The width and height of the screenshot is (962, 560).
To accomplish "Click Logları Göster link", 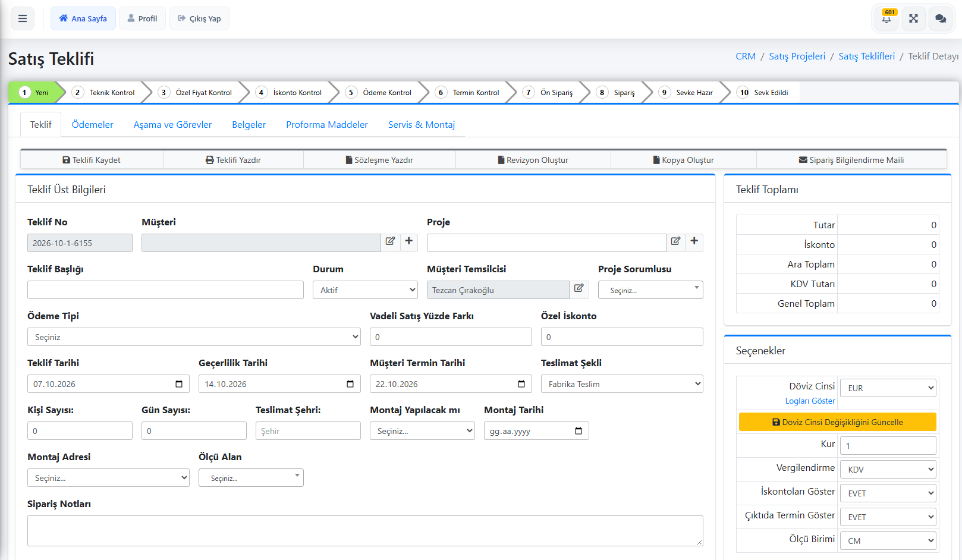I will tap(810, 401).
